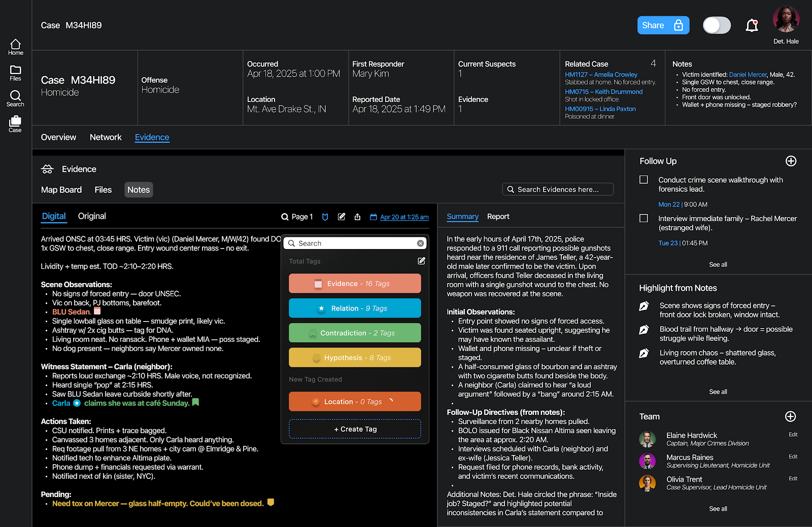Check the Interview immediate family task

coord(644,218)
